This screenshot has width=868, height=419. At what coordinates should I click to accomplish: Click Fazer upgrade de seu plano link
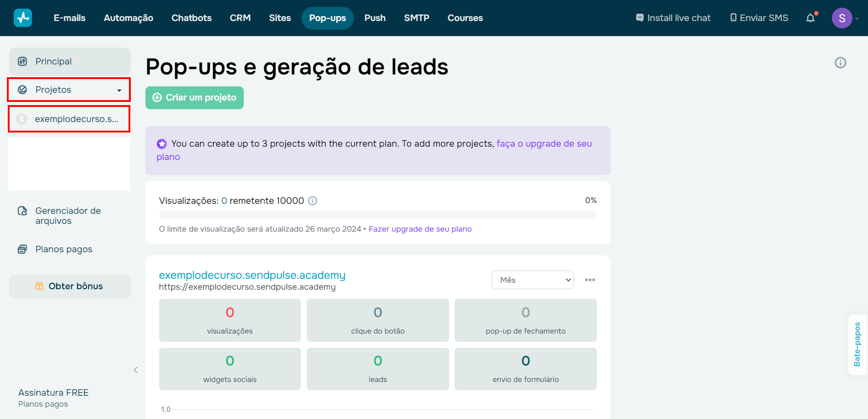coord(420,229)
